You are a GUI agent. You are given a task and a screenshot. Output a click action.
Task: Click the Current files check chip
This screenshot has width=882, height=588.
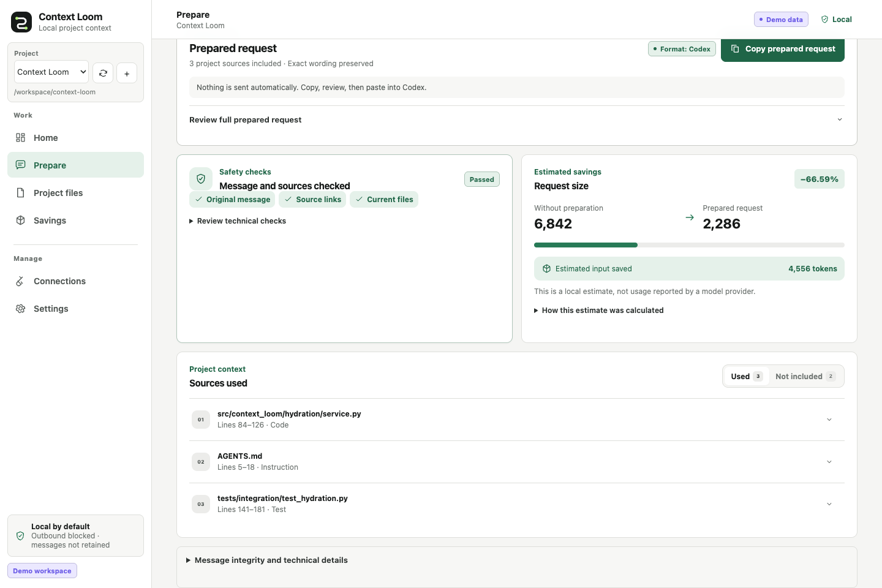(x=384, y=200)
